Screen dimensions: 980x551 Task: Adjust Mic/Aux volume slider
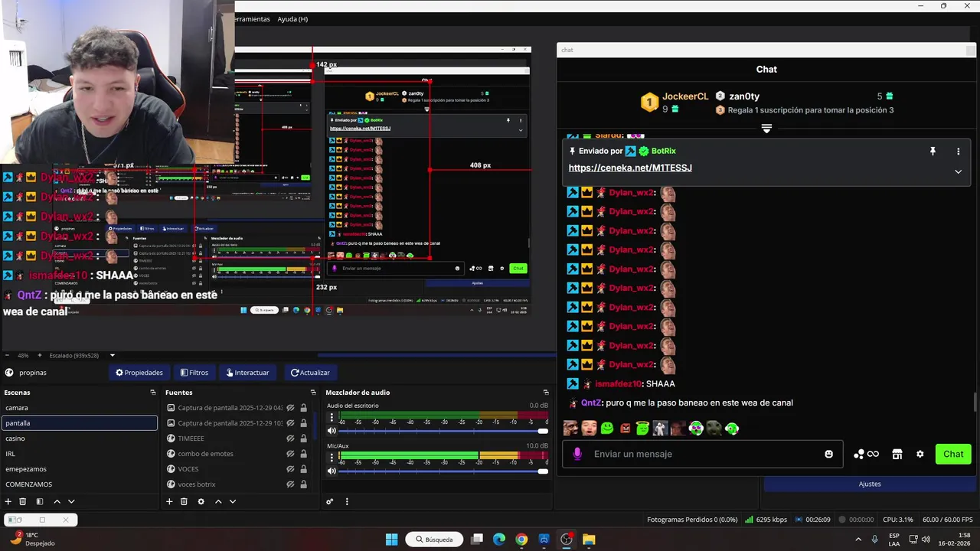pyautogui.click(x=443, y=471)
